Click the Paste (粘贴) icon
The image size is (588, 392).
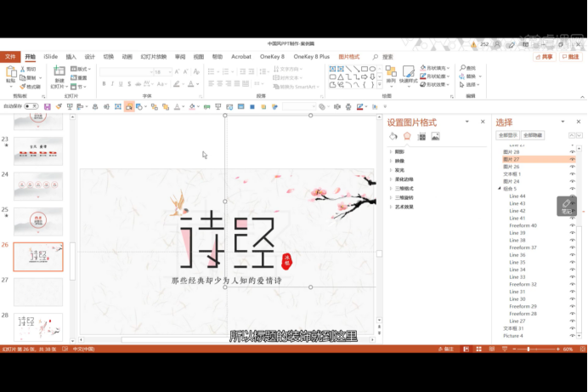tap(10, 74)
